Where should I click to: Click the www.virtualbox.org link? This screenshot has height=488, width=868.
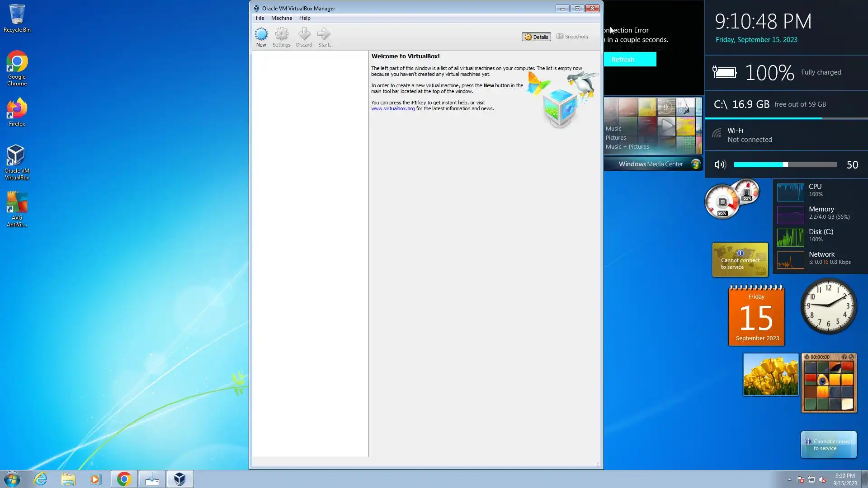click(392, 109)
